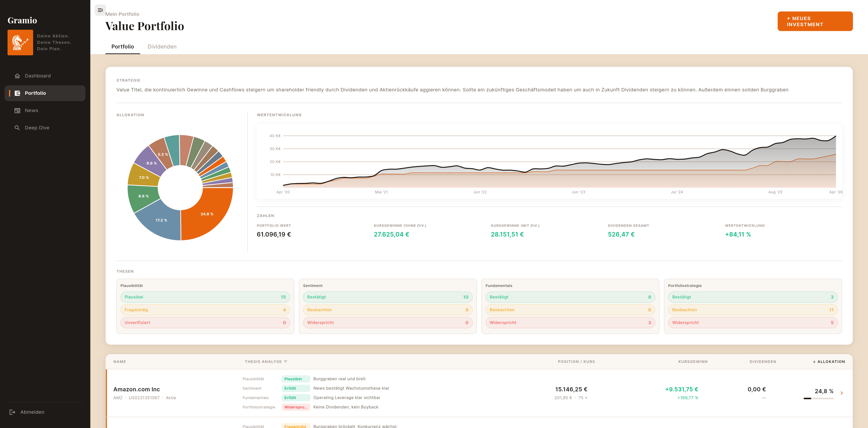Click the Abmelden logout icon
Image resolution: width=868 pixels, height=428 pixels.
[12, 412]
